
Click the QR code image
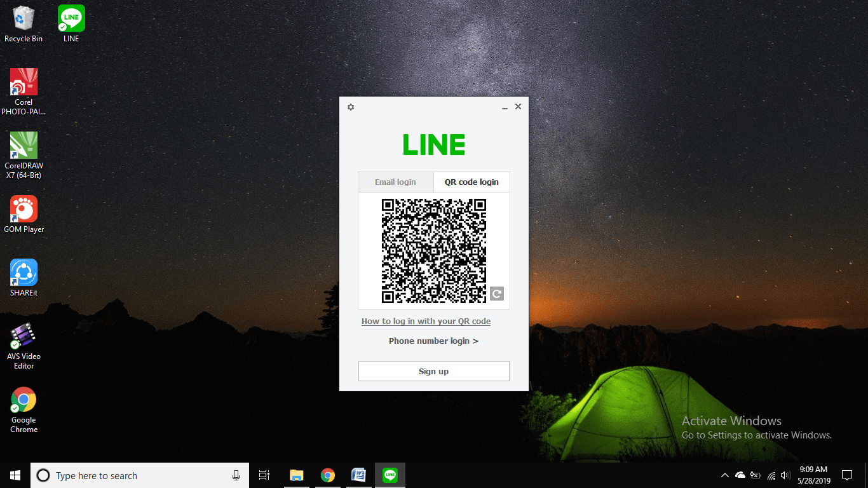click(434, 251)
